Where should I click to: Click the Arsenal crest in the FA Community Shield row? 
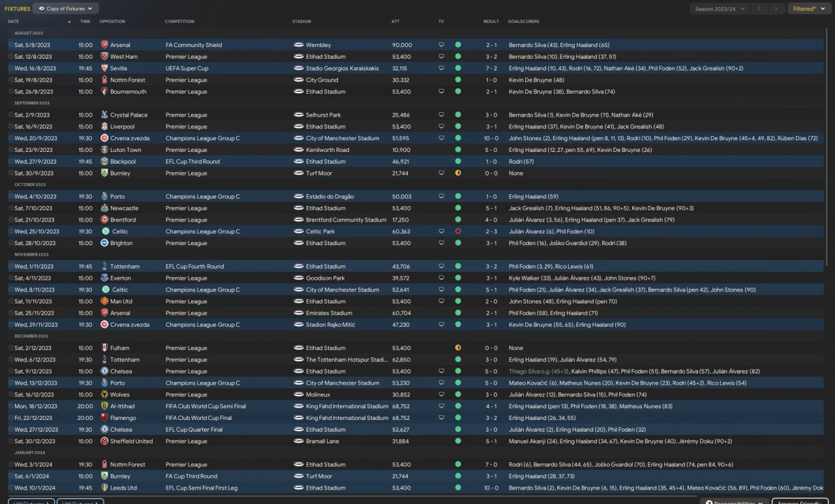click(104, 45)
